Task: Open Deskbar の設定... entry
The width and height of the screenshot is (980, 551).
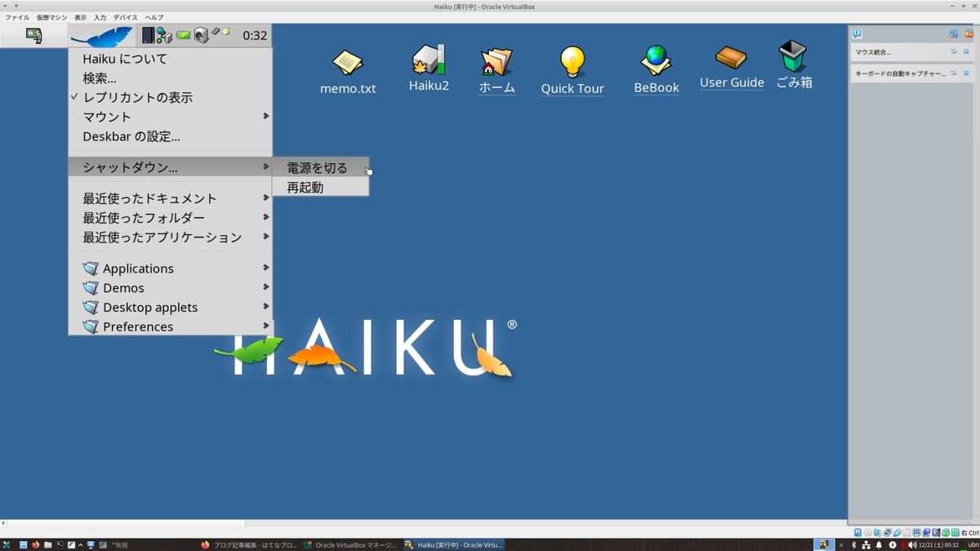Action: (x=170, y=136)
